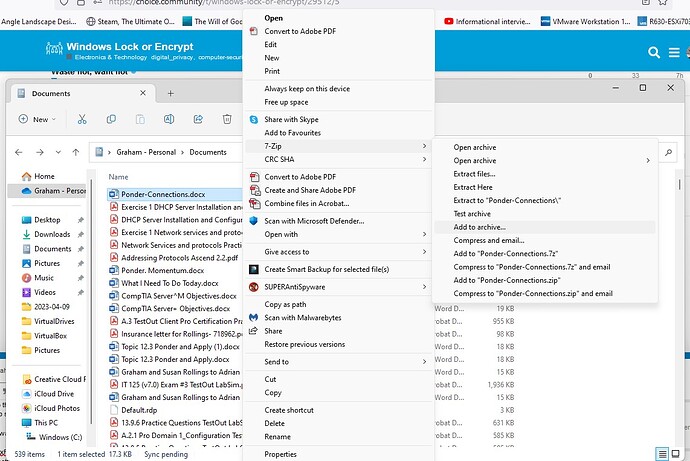
Task: Go up one folder level arrow
Action: click(x=76, y=152)
